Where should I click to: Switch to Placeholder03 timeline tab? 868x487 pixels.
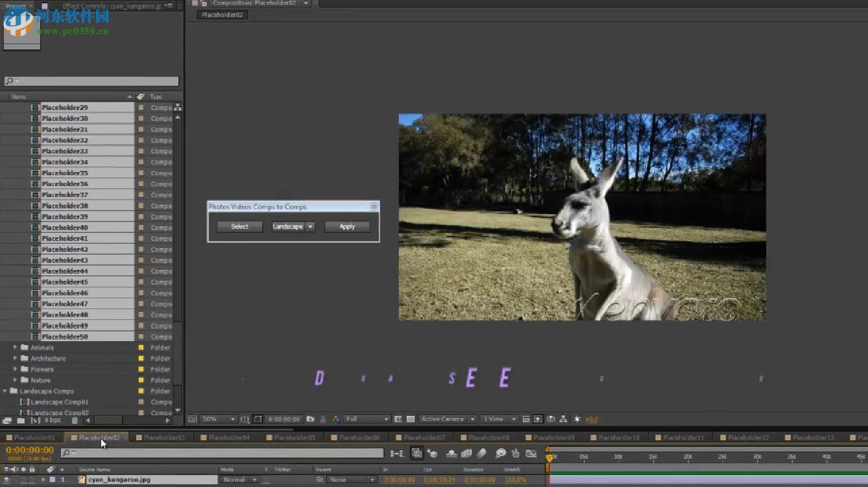tap(164, 437)
